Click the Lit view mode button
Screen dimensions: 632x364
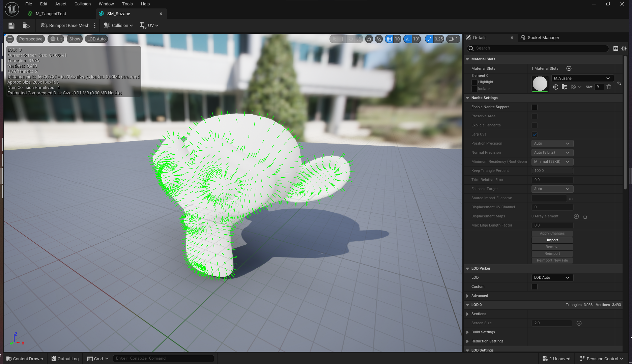(x=56, y=39)
